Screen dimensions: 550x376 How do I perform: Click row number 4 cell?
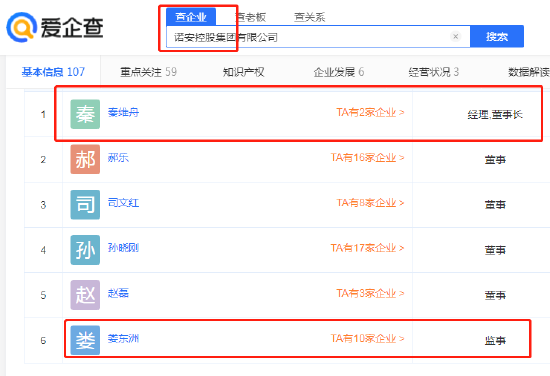(43, 250)
